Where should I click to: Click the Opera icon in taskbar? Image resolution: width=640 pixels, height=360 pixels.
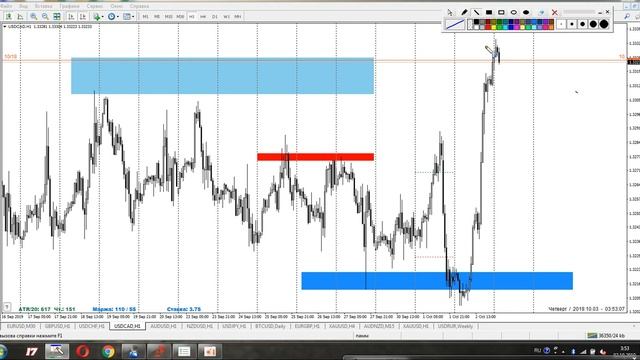click(x=82, y=351)
